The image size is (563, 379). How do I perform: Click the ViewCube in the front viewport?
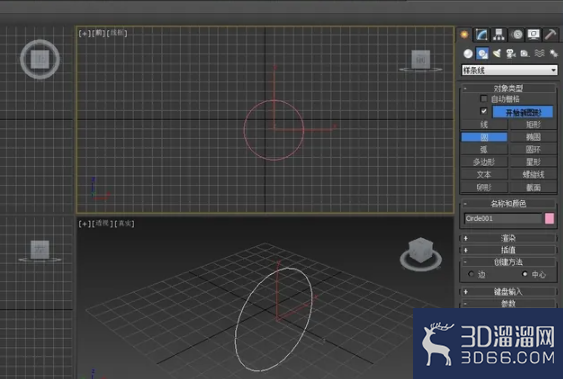[x=420, y=60]
